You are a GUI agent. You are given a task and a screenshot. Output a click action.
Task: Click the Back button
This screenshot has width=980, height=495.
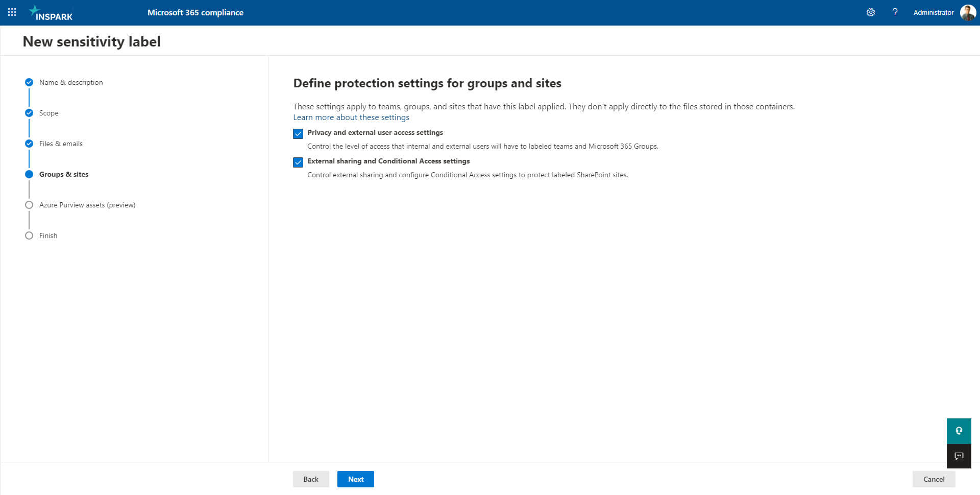pyautogui.click(x=311, y=479)
